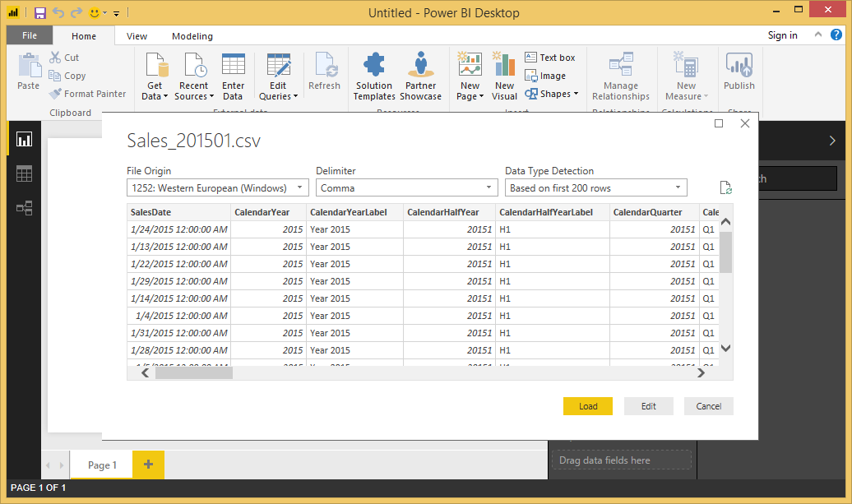852x504 pixels.
Task: Click the Load button
Action: pyautogui.click(x=588, y=406)
